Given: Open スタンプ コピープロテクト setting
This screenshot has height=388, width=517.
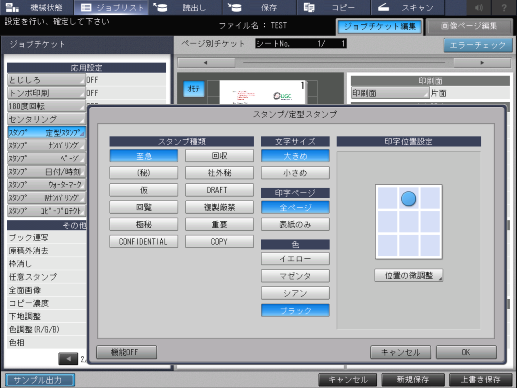Looking at the screenshot, I should (46, 211).
